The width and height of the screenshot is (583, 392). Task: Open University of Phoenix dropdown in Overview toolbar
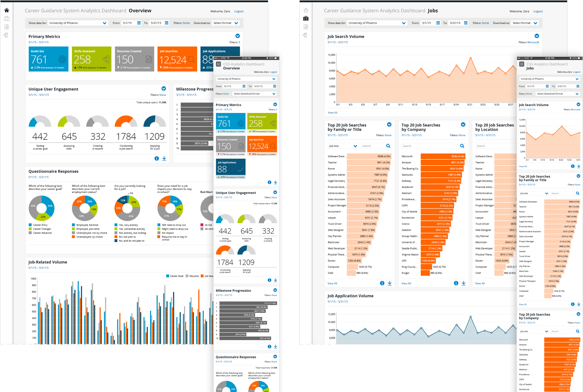point(78,23)
